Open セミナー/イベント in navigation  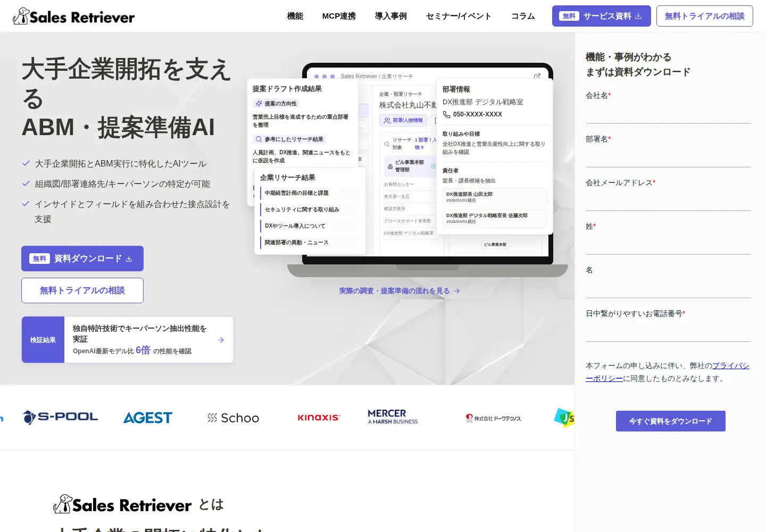click(x=459, y=16)
